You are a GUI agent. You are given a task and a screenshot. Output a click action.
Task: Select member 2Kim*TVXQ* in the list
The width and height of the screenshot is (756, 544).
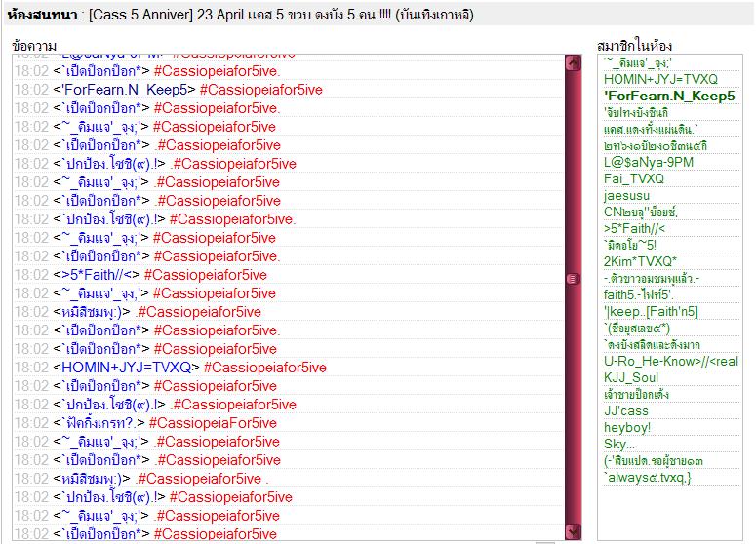click(640, 261)
